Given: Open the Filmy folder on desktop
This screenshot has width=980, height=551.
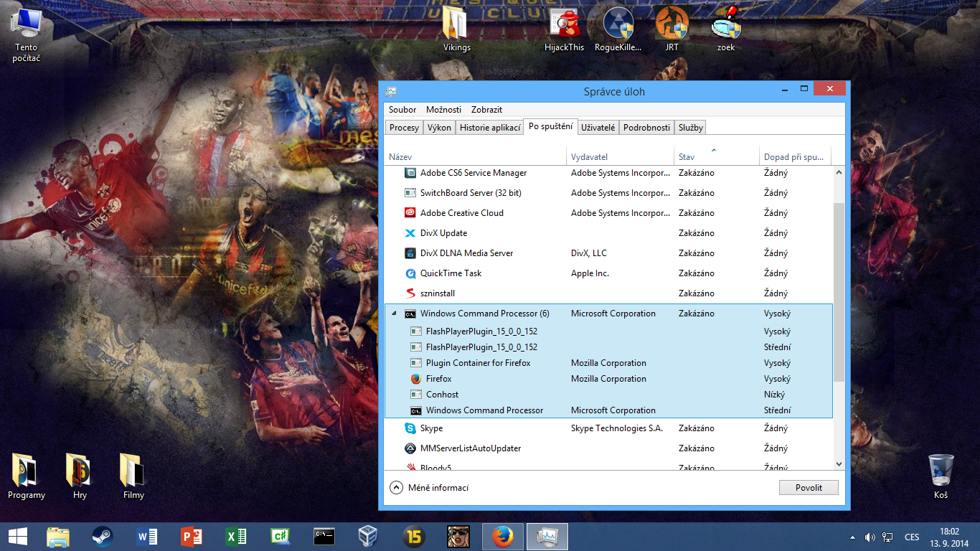Looking at the screenshot, I should (x=133, y=476).
